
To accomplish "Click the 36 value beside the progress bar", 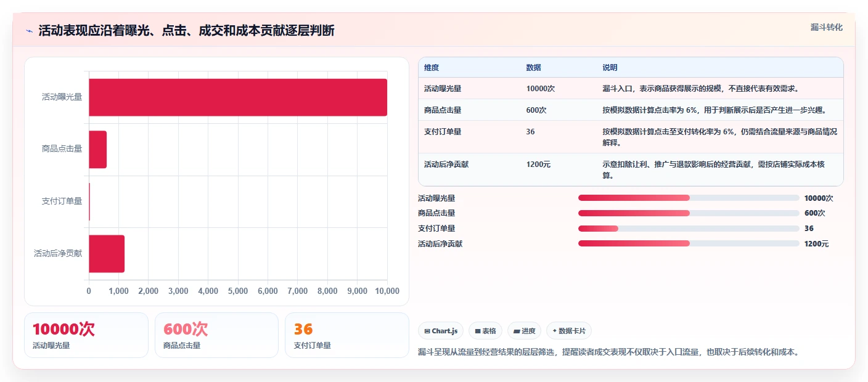I will point(809,229).
